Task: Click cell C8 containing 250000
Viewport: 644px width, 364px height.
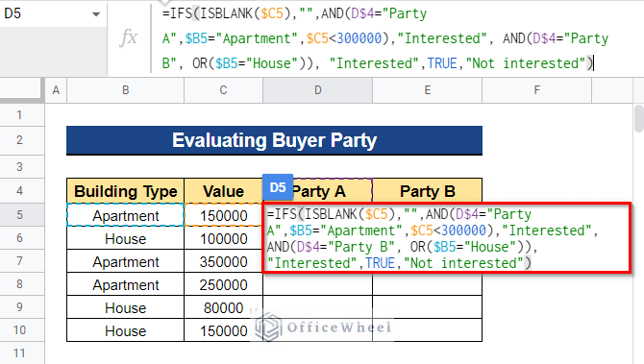Action: [223, 284]
